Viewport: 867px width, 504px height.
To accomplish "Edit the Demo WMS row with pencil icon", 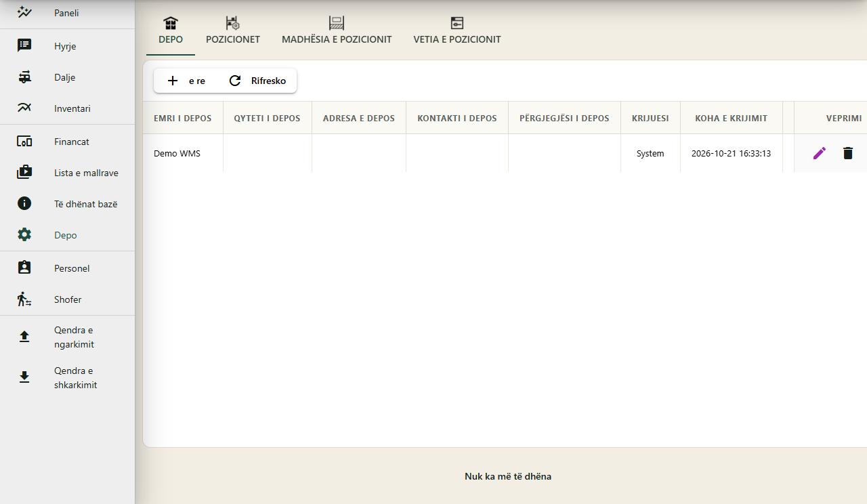I will click(x=820, y=153).
